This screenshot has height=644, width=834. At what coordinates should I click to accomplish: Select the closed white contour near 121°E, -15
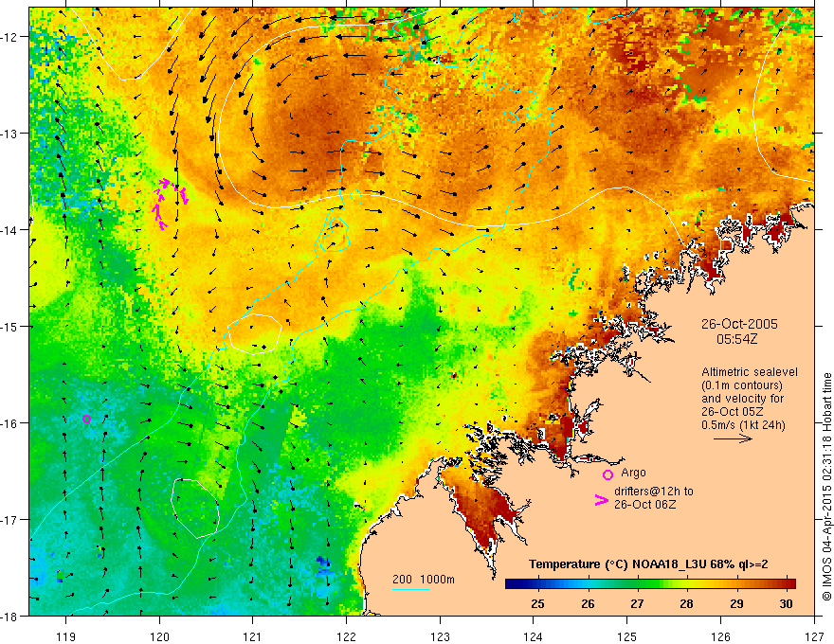253,333
